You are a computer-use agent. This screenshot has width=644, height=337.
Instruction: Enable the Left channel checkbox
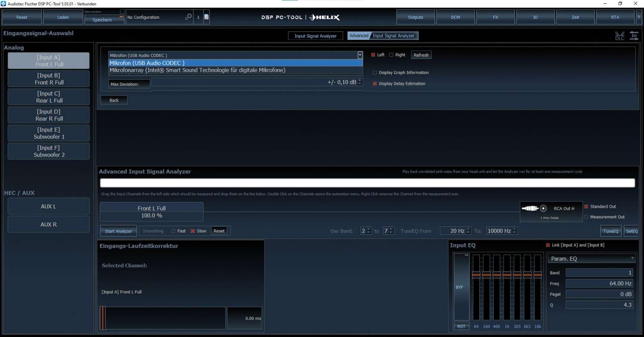pyautogui.click(x=373, y=55)
